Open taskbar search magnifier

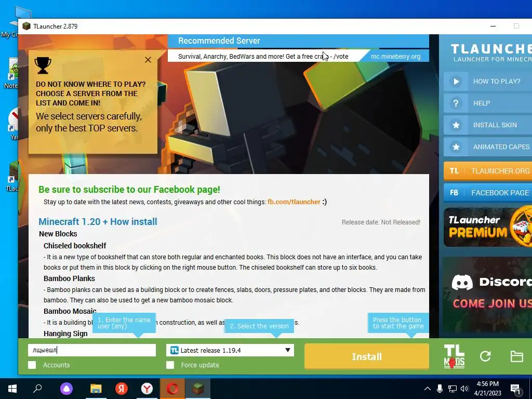point(37,388)
